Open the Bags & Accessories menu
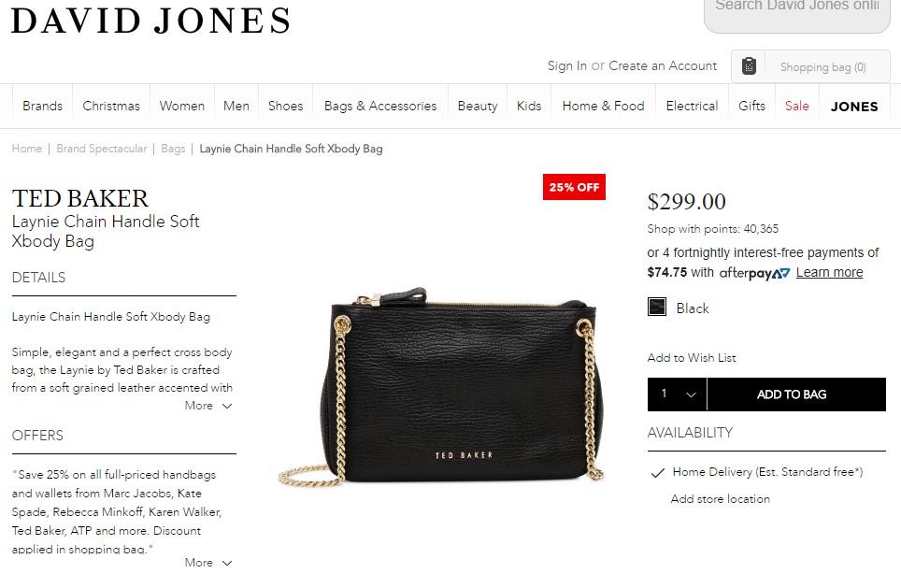 pos(380,107)
